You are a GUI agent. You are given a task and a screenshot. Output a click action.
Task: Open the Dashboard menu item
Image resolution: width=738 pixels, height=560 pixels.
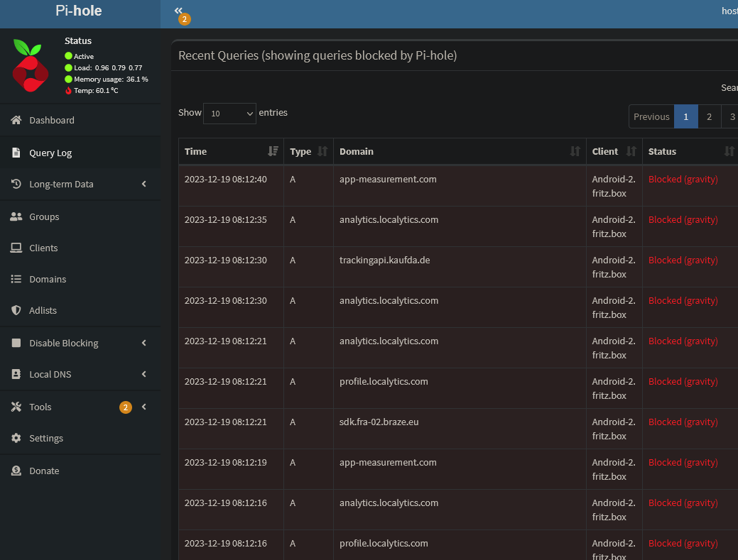80,120
